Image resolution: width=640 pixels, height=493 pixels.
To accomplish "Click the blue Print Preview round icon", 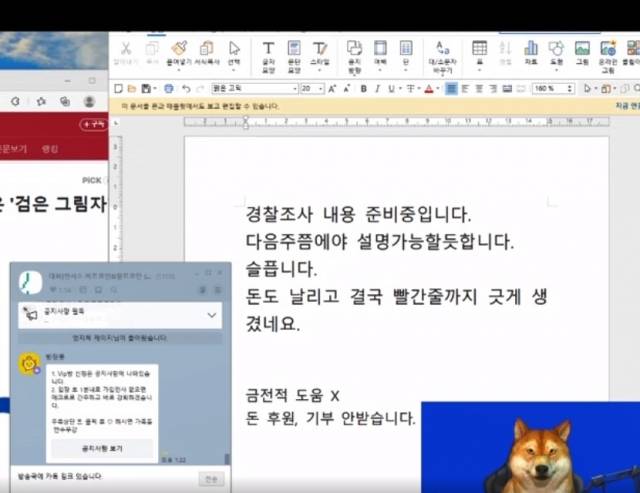I will (169, 89).
